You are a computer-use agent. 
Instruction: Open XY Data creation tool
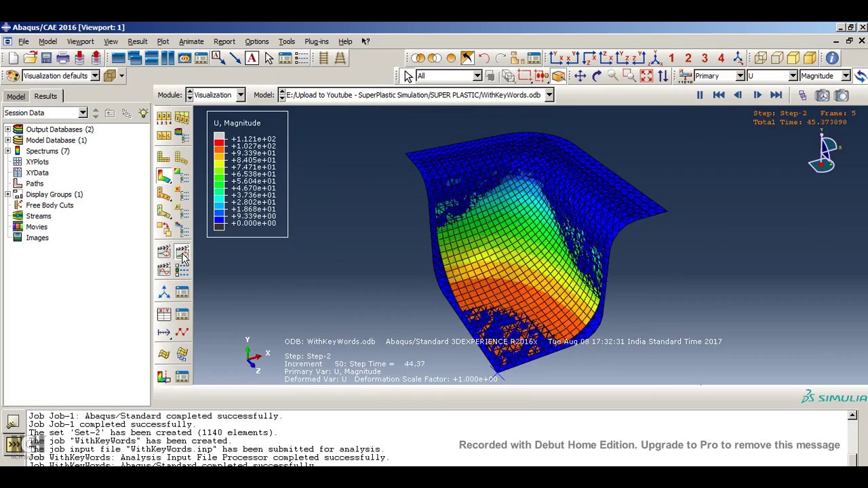(163, 314)
